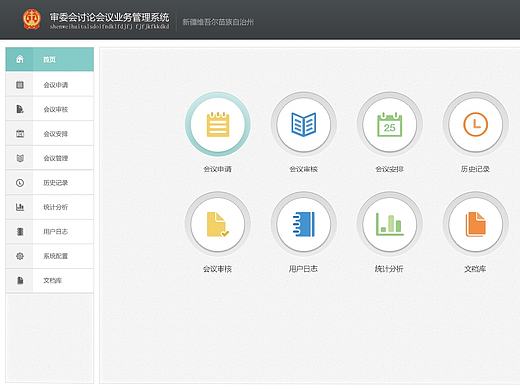Screen dimensions: 520x390
Task: Click the gear icon beside 系统配置
Action: tap(20, 256)
